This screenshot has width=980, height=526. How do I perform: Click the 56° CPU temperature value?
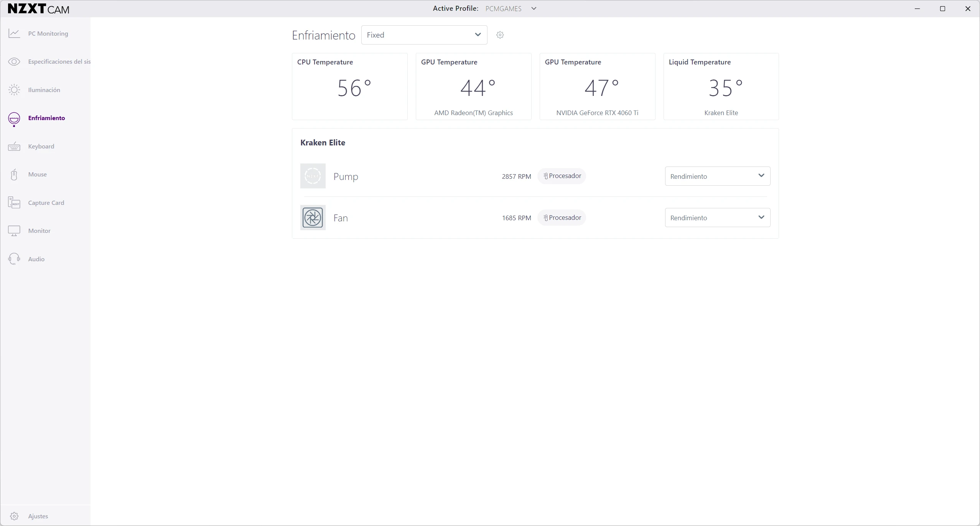pos(354,88)
